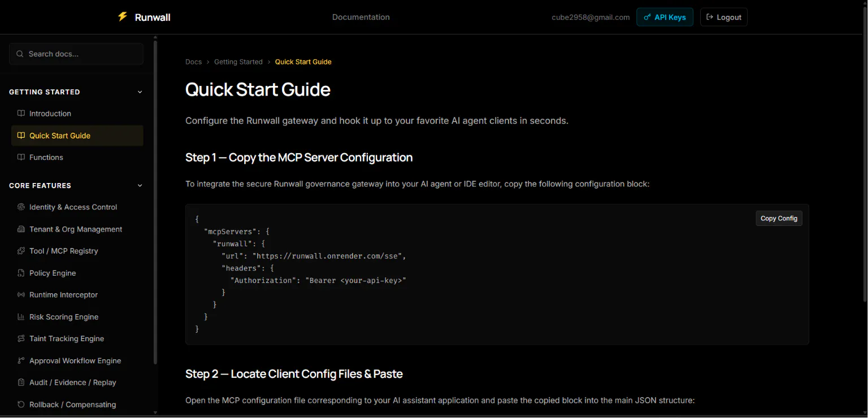Click the Step 1 — Copy the MCP Server Configuration heading
This screenshot has width=868, height=418.
[299, 158]
